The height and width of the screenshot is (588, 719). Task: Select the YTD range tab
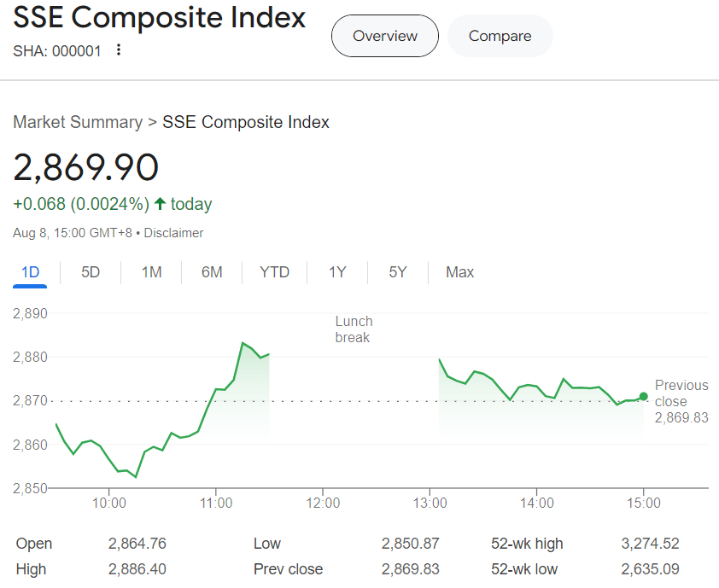point(274,271)
